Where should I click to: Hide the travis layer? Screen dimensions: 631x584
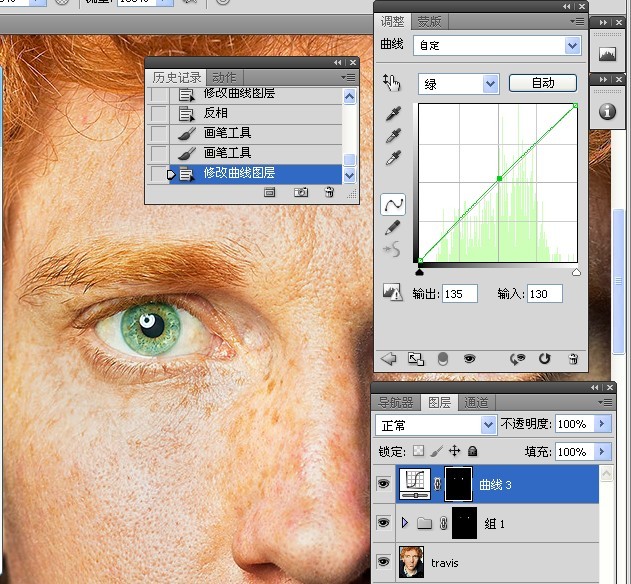tap(383, 561)
